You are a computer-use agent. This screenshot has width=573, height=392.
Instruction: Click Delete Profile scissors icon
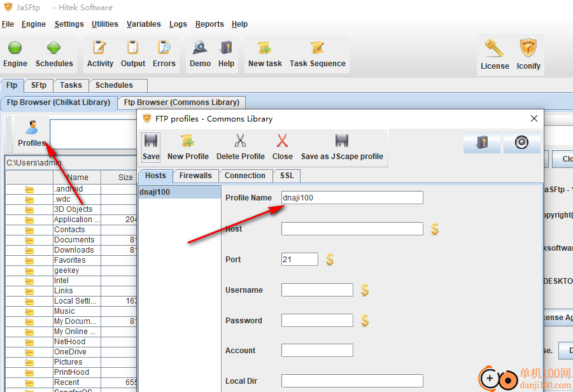click(x=241, y=147)
